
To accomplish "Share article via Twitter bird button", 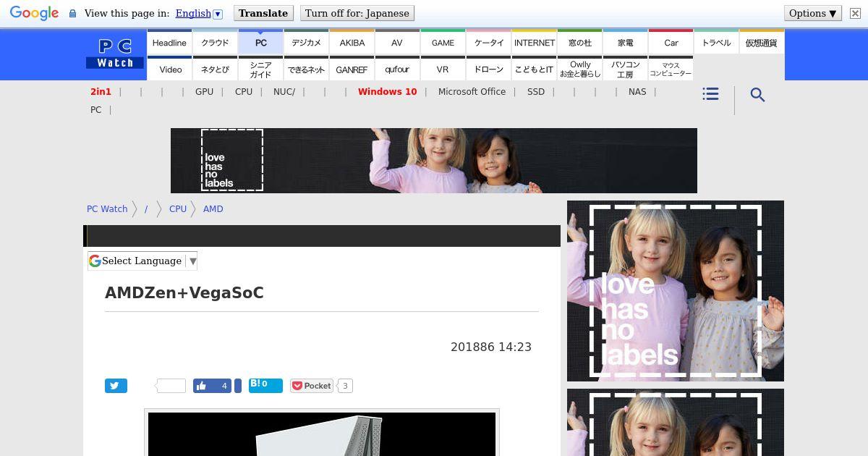I will (x=116, y=386).
